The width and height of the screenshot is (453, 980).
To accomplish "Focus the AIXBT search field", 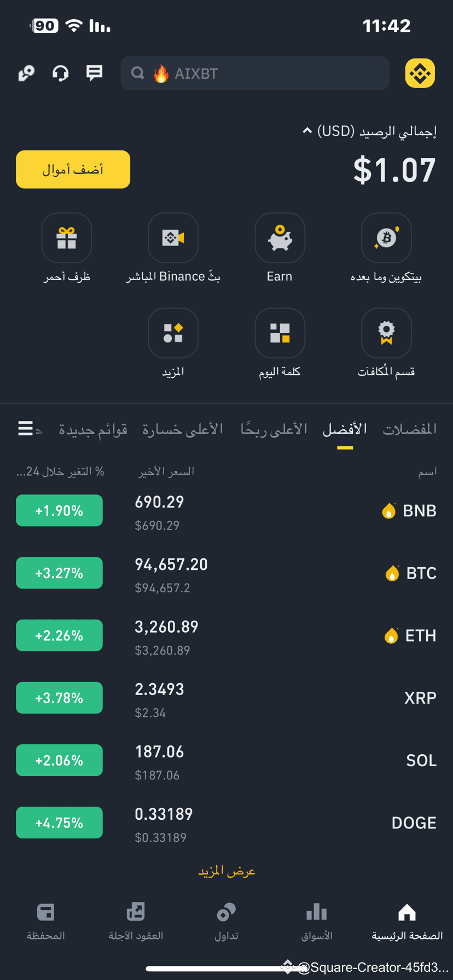I will pos(255,73).
